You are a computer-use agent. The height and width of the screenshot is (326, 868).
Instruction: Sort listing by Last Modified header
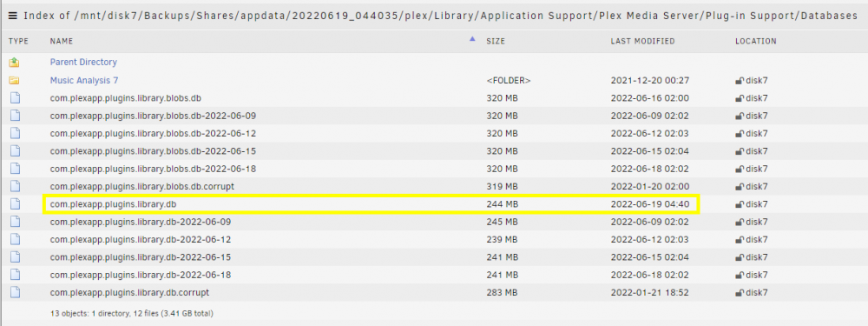pos(642,42)
